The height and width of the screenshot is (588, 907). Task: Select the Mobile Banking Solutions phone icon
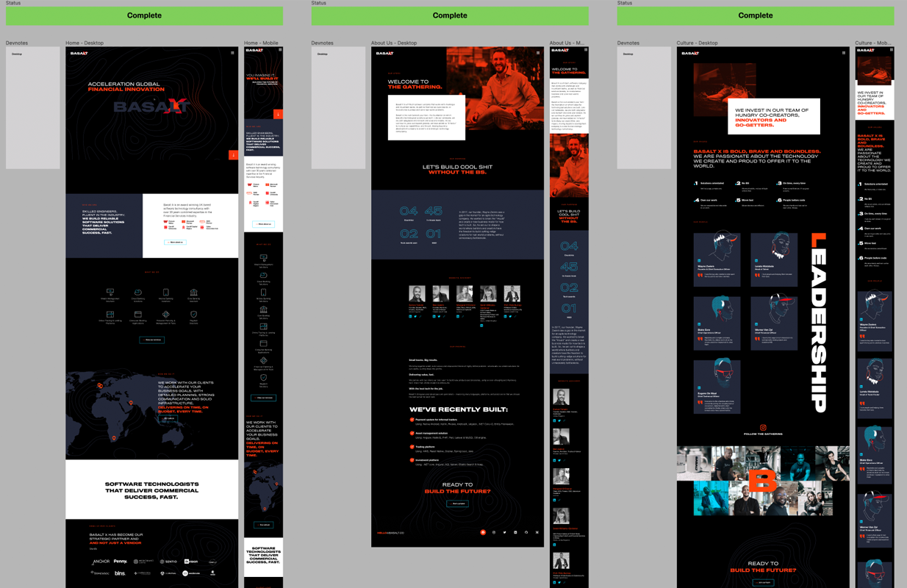(166, 292)
